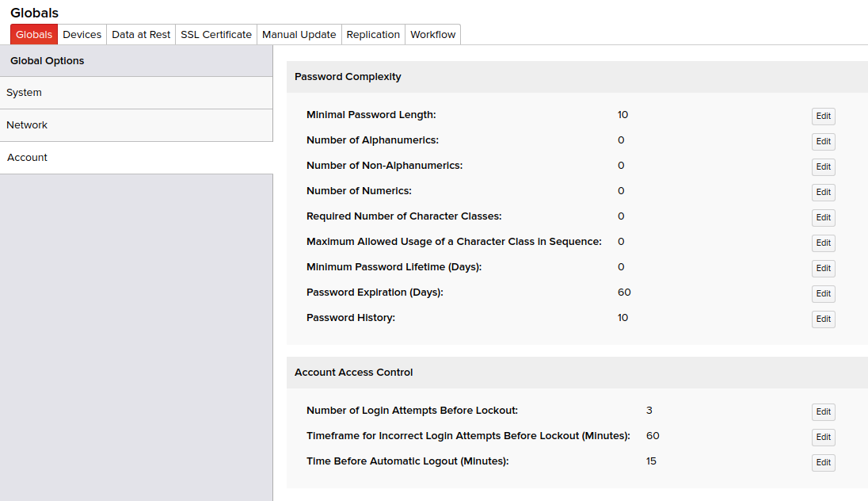Edit Required Number of Character Classes

coord(823,218)
